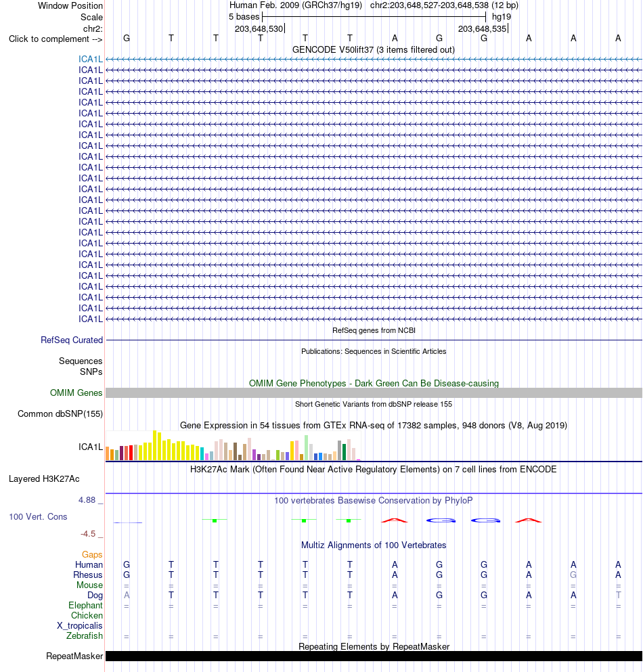Click the Window Position track label

70,5
